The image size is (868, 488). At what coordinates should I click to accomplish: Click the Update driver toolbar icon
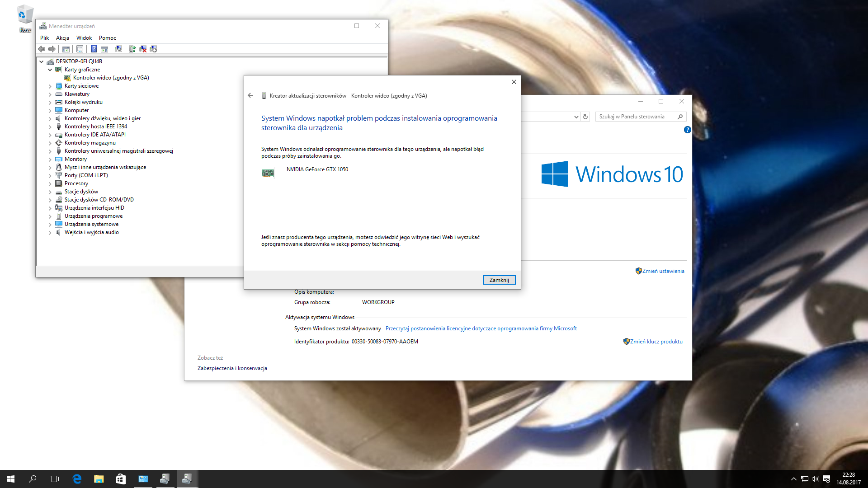click(x=132, y=49)
